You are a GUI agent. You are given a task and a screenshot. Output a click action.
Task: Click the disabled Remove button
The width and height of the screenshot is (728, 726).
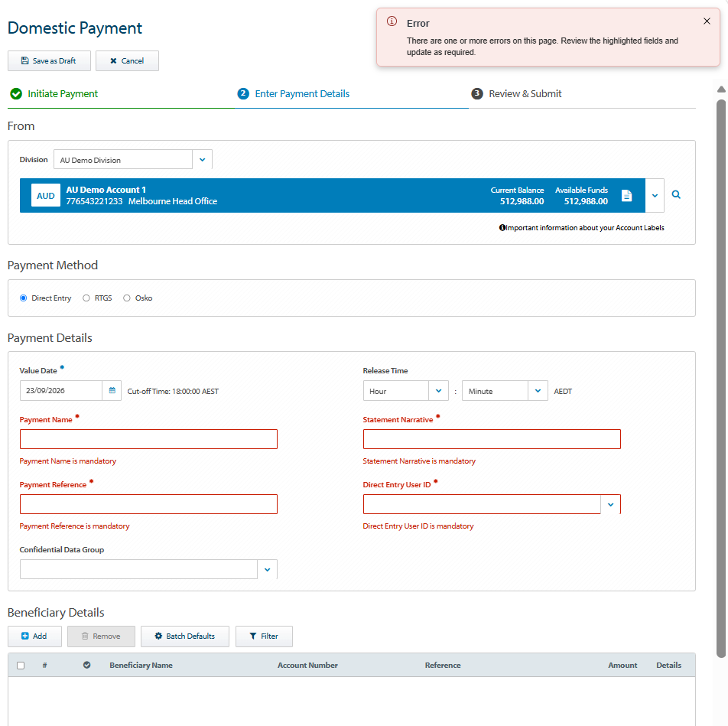(x=101, y=636)
